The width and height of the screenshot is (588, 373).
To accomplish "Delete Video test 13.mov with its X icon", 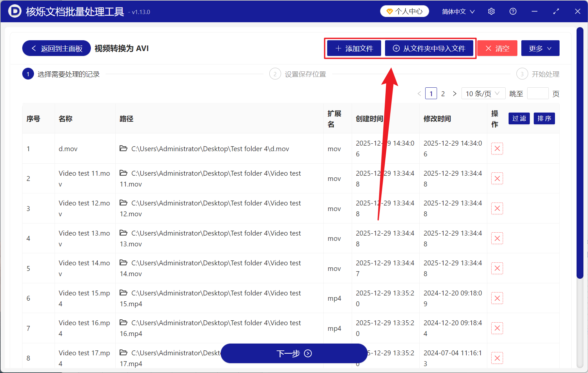I will 497,238.
